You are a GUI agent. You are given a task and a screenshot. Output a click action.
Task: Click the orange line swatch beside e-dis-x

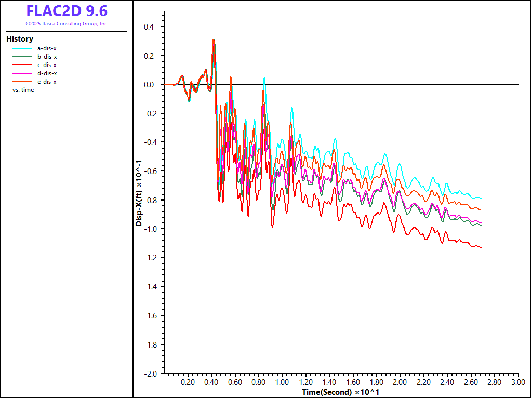[21, 82]
